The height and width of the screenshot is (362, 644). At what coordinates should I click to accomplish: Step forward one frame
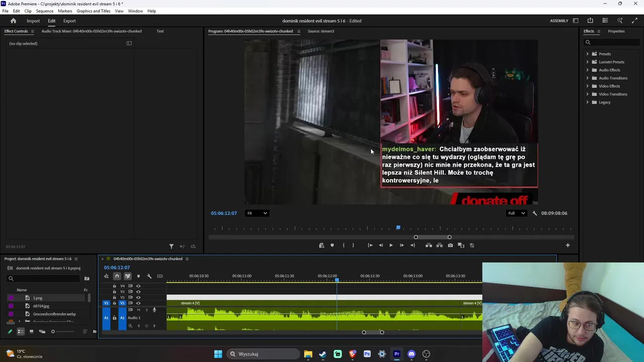tap(401, 245)
